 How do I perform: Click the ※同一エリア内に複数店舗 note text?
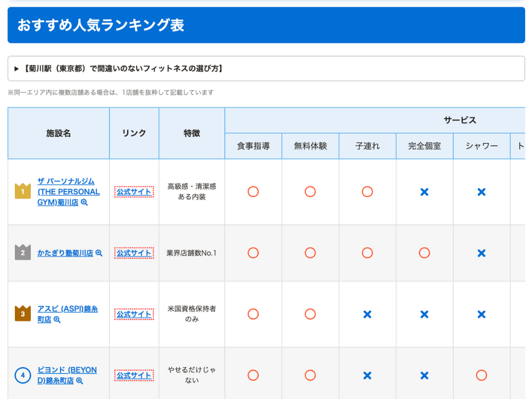pyautogui.click(x=111, y=92)
